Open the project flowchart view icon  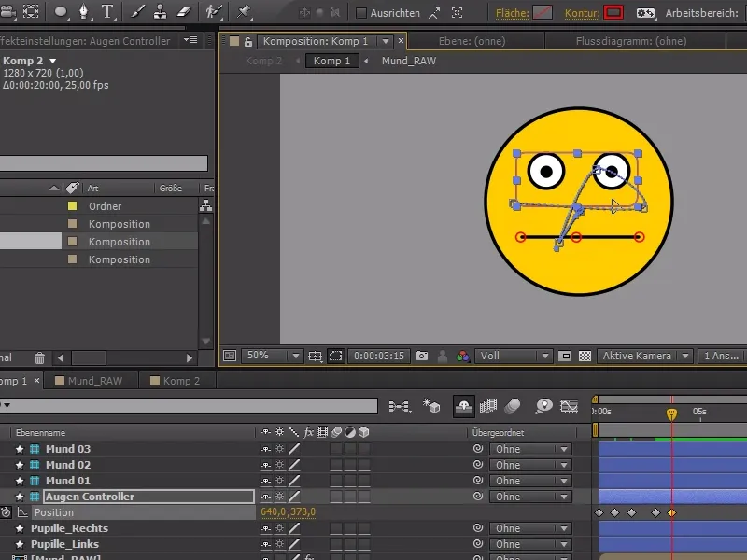205,205
